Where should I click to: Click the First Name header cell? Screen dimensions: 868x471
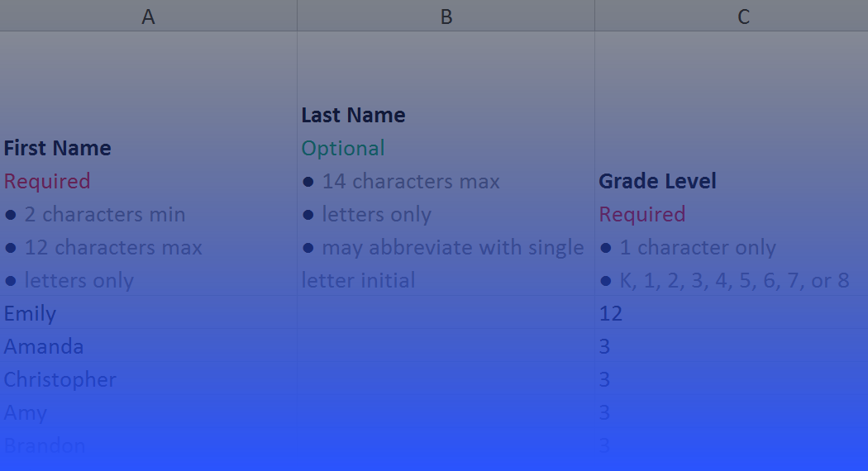(148, 164)
